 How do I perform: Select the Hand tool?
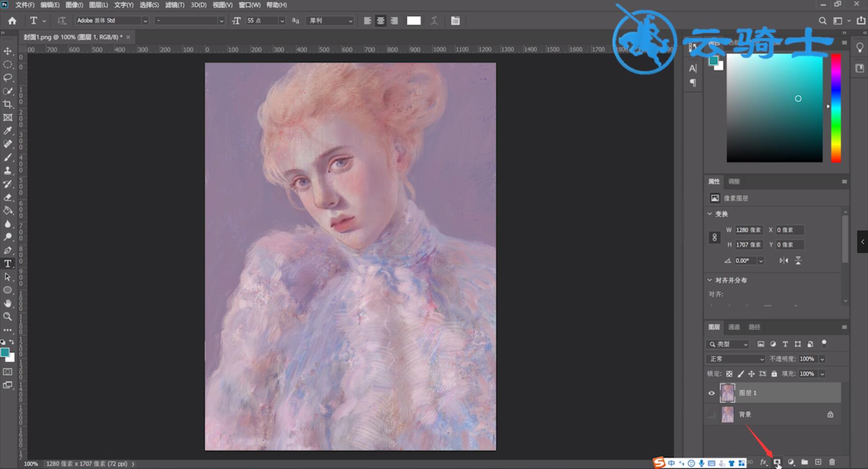point(8,303)
